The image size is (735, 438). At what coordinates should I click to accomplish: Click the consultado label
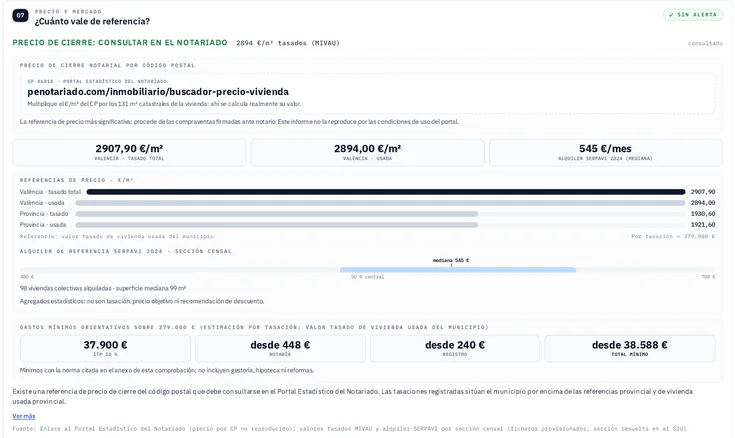coord(705,43)
